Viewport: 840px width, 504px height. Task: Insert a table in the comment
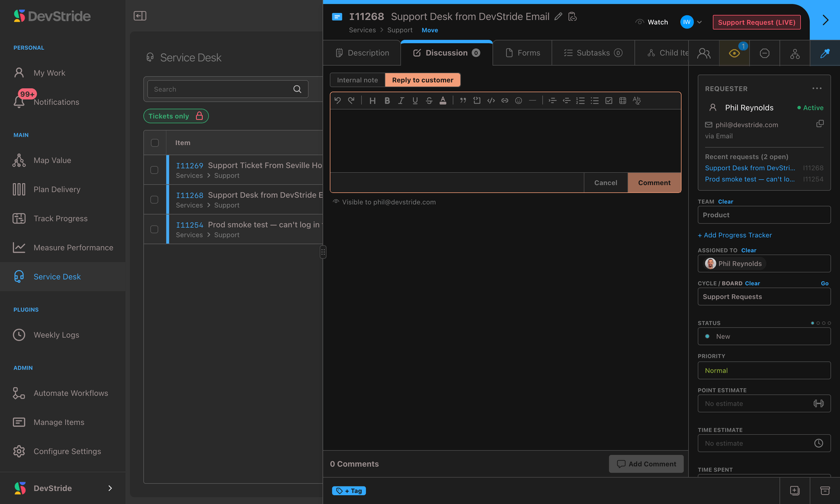coord(622,101)
